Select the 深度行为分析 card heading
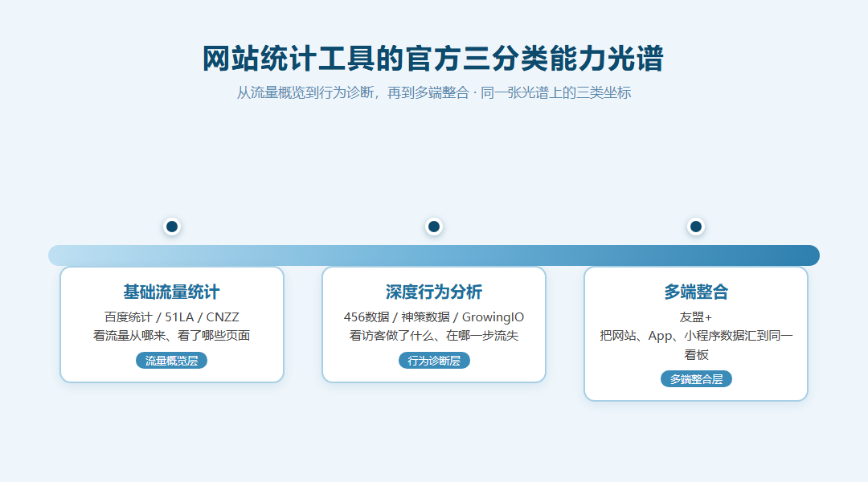Image resolution: width=868 pixels, height=482 pixels. pos(434,292)
